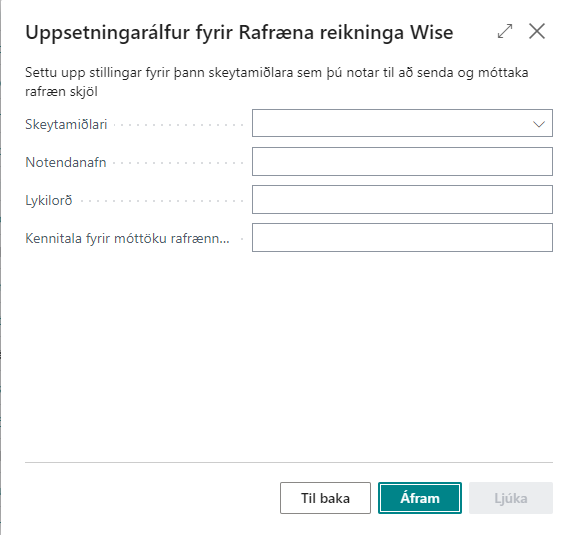Go back with the Til baka button
The image size is (574, 535).
point(325,498)
